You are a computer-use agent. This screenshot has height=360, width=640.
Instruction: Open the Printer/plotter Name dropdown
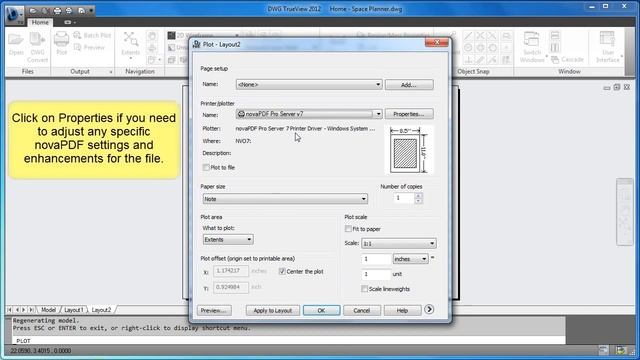pyautogui.click(x=309, y=114)
